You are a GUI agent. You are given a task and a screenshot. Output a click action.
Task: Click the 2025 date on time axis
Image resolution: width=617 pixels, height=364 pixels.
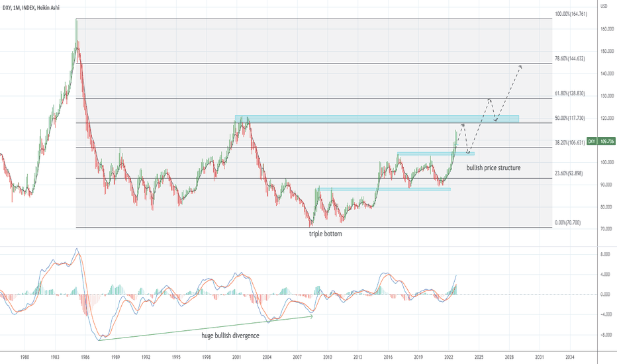479,357
